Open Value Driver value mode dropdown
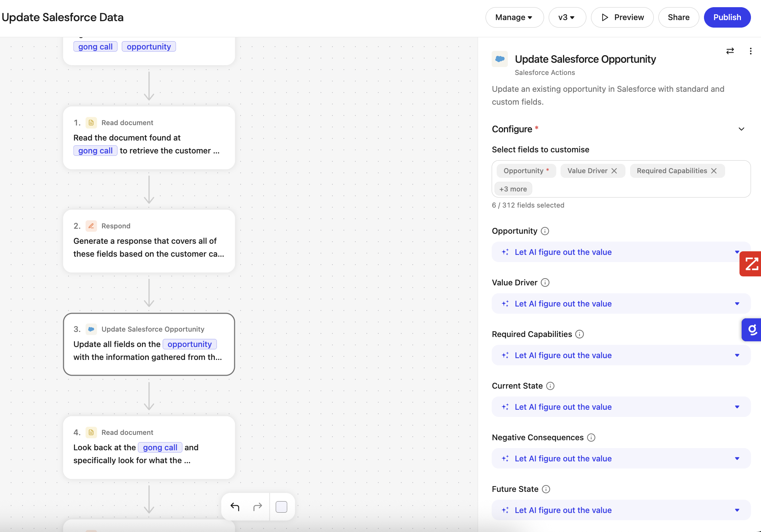Viewport: 761px width, 532px height. pyautogui.click(x=621, y=304)
